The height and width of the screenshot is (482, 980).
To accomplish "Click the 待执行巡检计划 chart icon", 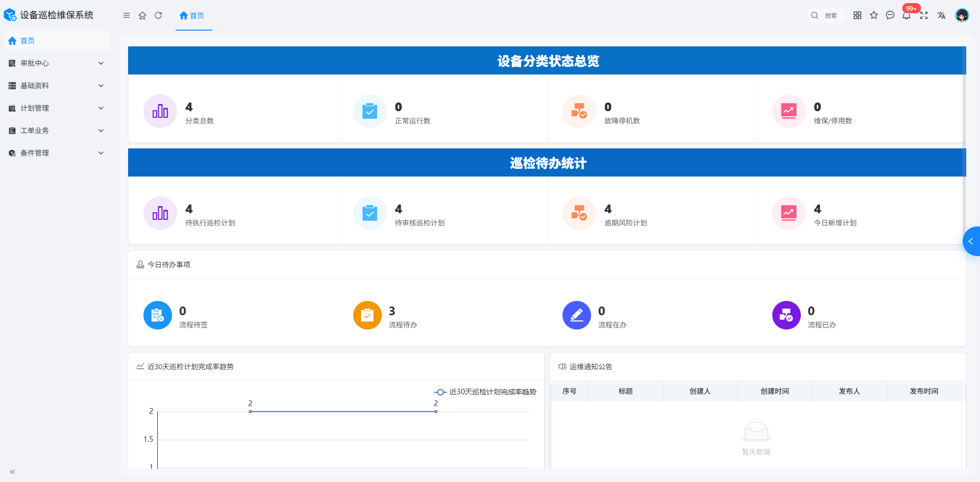I will [160, 213].
